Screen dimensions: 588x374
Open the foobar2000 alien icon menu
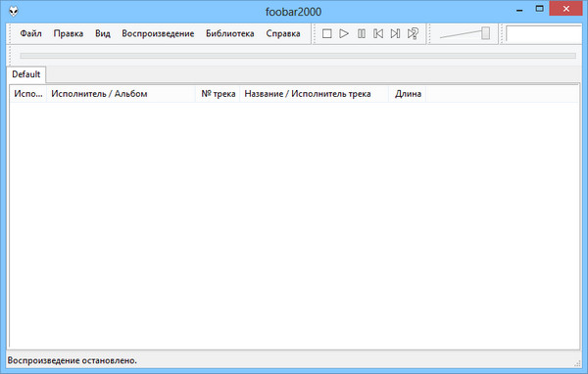[x=14, y=11]
